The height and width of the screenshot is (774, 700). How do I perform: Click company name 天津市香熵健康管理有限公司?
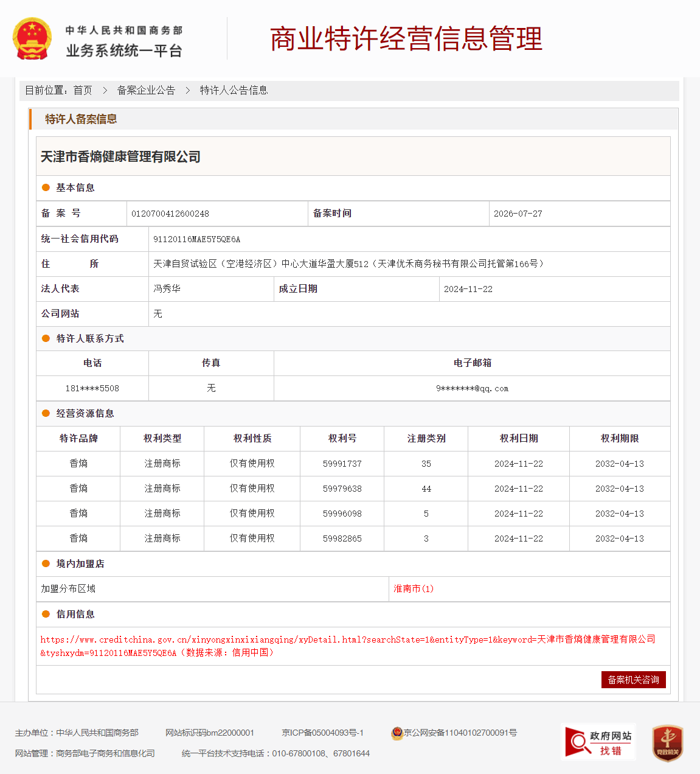click(120, 157)
